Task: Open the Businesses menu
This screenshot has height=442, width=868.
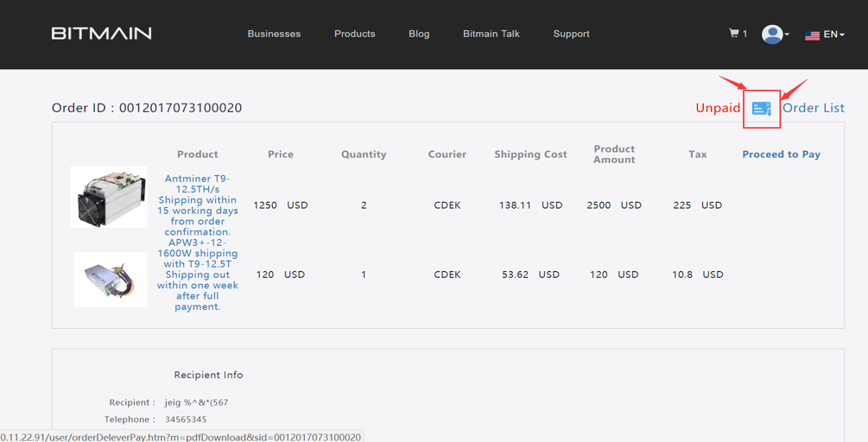Action: click(274, 34)
